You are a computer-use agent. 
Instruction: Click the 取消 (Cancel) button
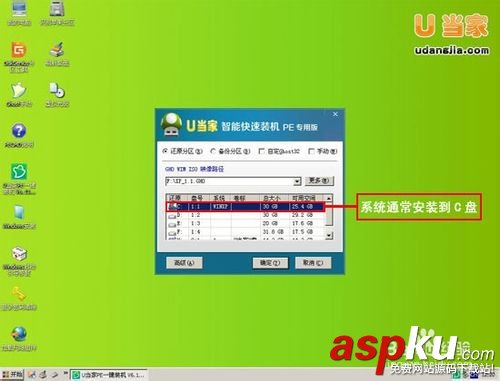pyautogui.click(x=313, y=263)
